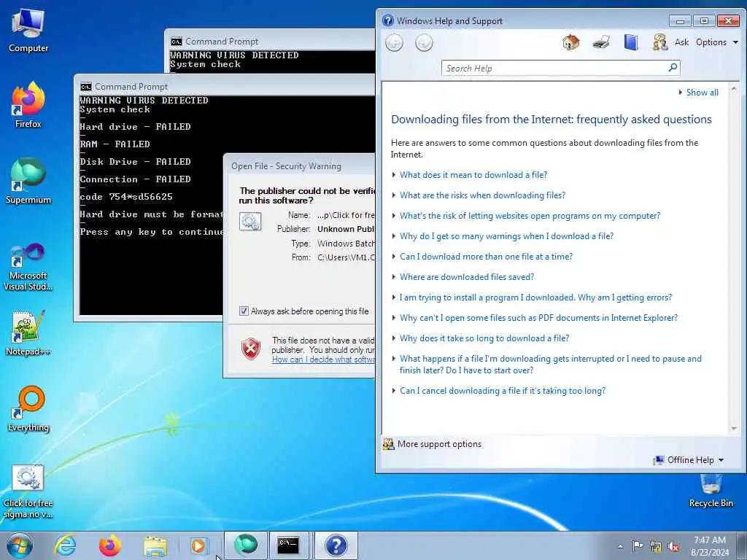Image resolution: width=747 pixels, height=560 pixels.
Task: Expand 'Why do I get so many warnings'
Action: 506,236
